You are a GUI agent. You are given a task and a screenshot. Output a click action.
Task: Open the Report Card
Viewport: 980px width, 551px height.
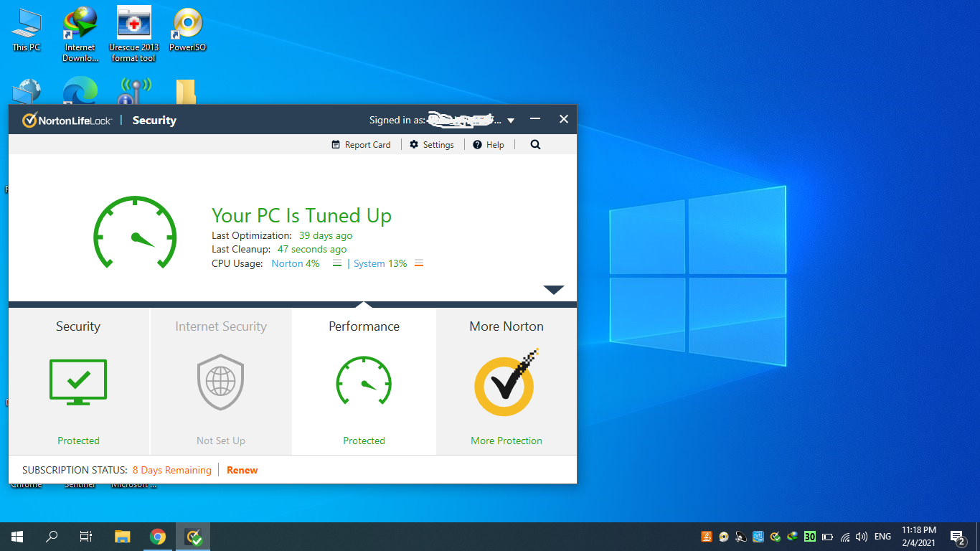click(361, 145)
